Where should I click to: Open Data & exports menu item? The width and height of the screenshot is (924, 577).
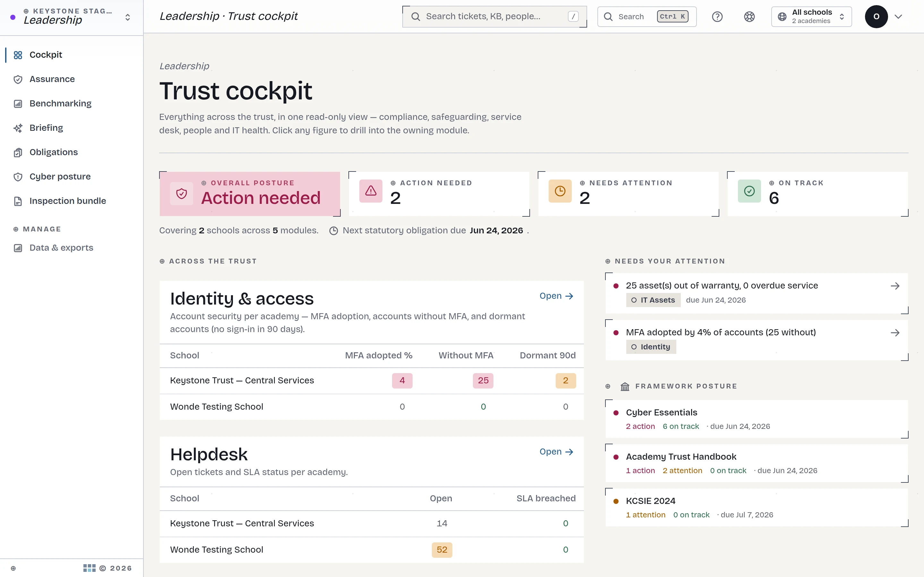(x=61, y=248)
